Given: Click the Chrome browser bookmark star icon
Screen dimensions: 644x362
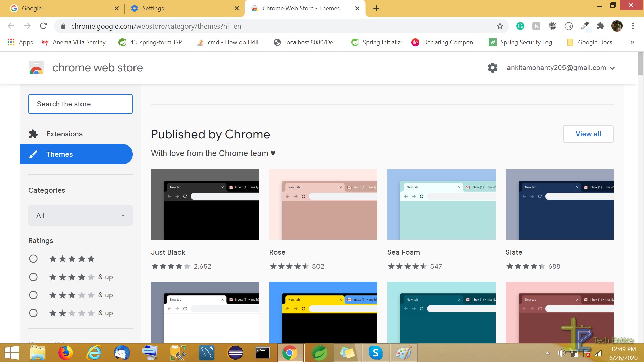Looking at the screenshot, I should pos(500,26).
